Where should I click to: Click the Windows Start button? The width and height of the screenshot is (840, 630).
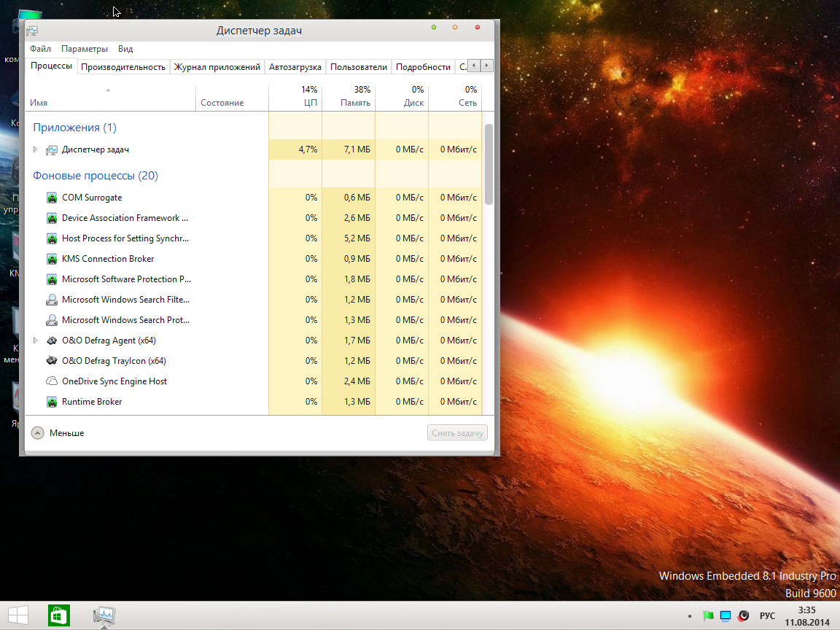[x=18, y=615]
